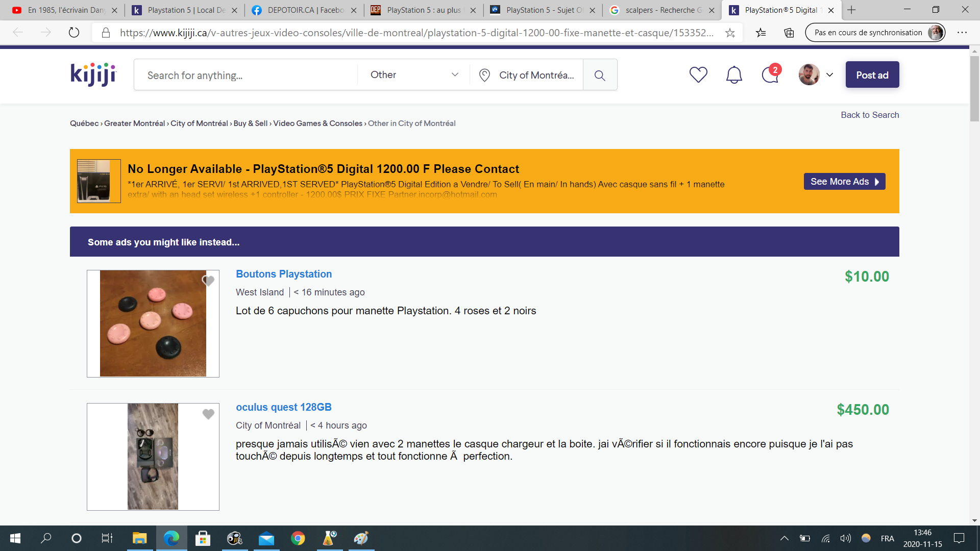This screenshot has width=980, height=551.
Task: Click the search magnifier button
Action: pyautogui.click(x=600, y=75)
